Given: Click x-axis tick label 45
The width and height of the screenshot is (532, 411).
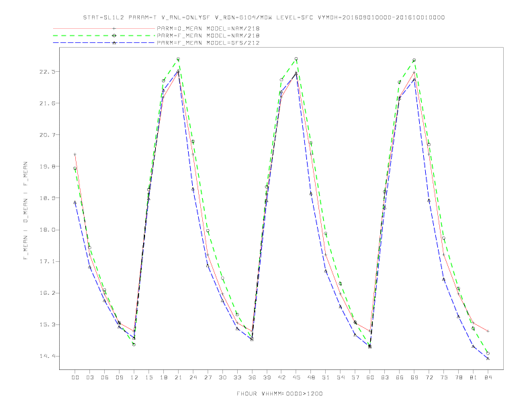Looking at the screenshot, I should [x=296, y=377].
